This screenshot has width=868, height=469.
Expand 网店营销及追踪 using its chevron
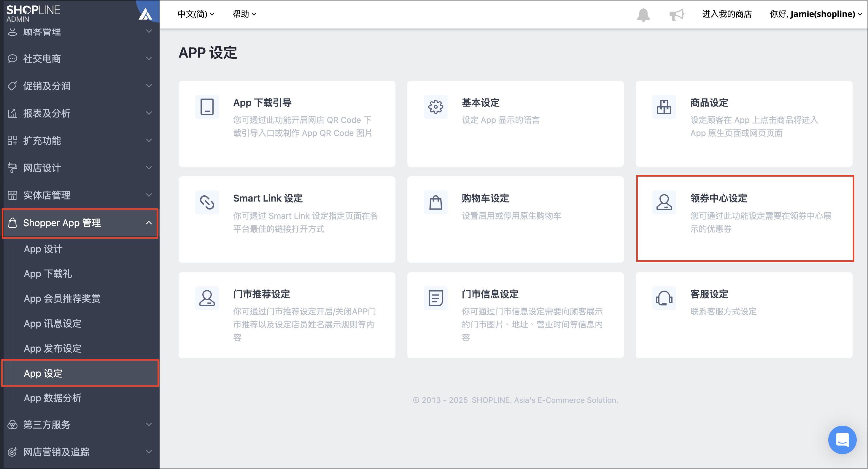(149, 452)
